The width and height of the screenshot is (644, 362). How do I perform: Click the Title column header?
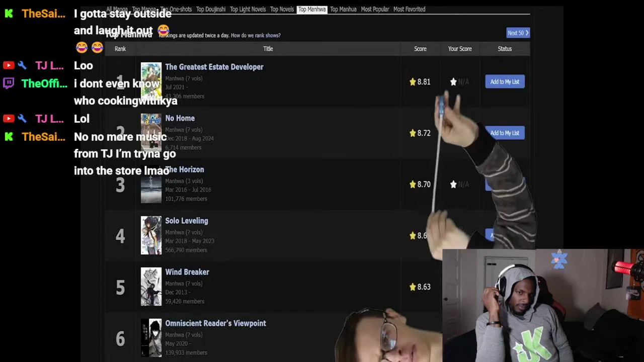[x=268, y=49]
